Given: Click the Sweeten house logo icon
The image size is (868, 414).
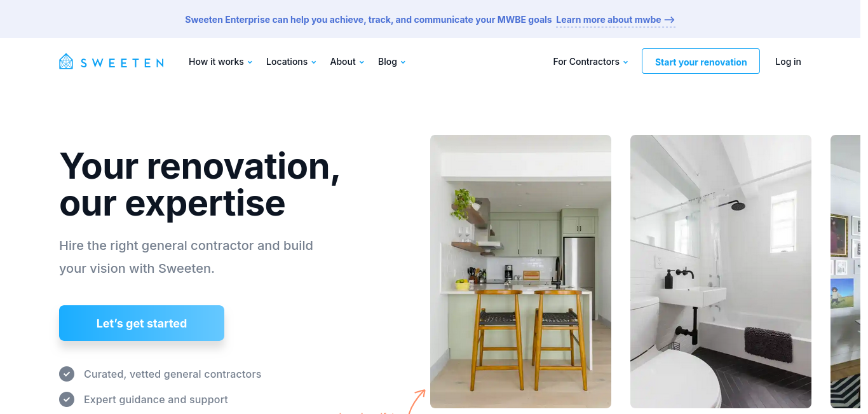Looking at the screenshot, I should coord(66,62).
